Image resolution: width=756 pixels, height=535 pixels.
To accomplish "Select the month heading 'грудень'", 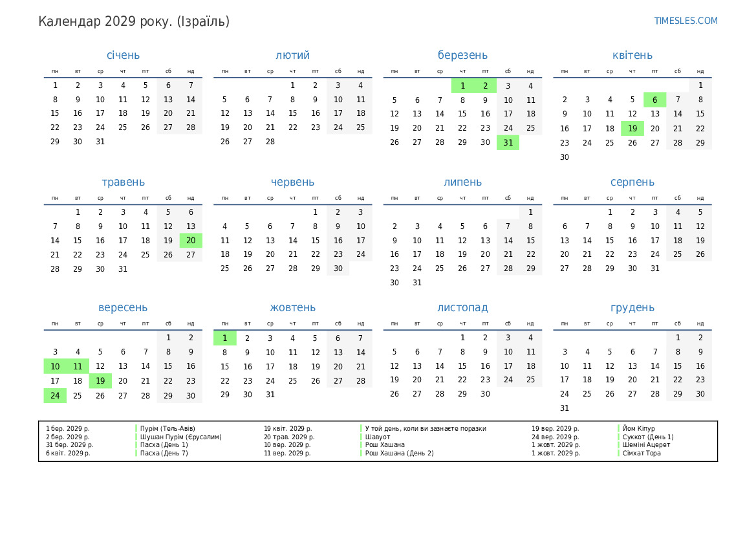I will 632,307.
